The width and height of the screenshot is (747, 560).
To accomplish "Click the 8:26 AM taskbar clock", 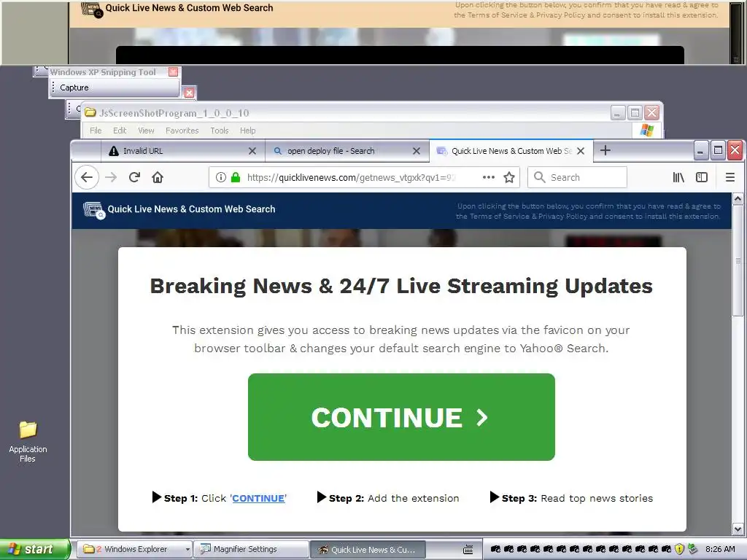I will click(720, 549).
